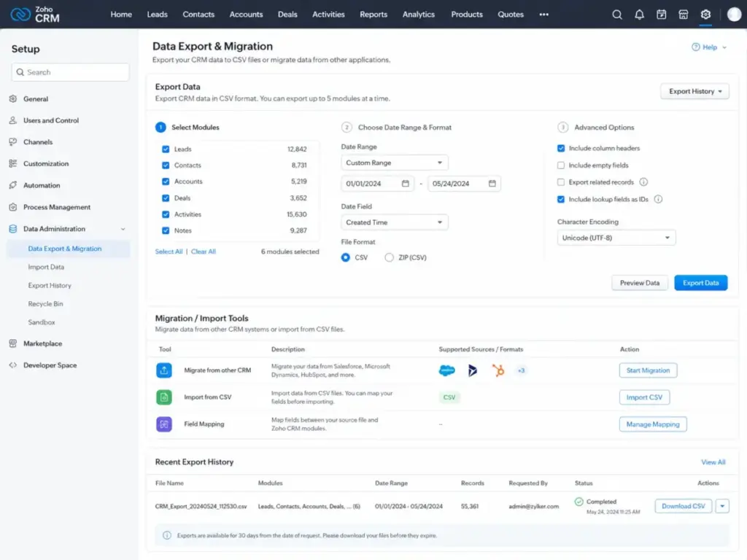Open Recycle Bin in the sidebar
Image resolution: width=747 pixels, height=560 pixels.
[x=45, y=304]
